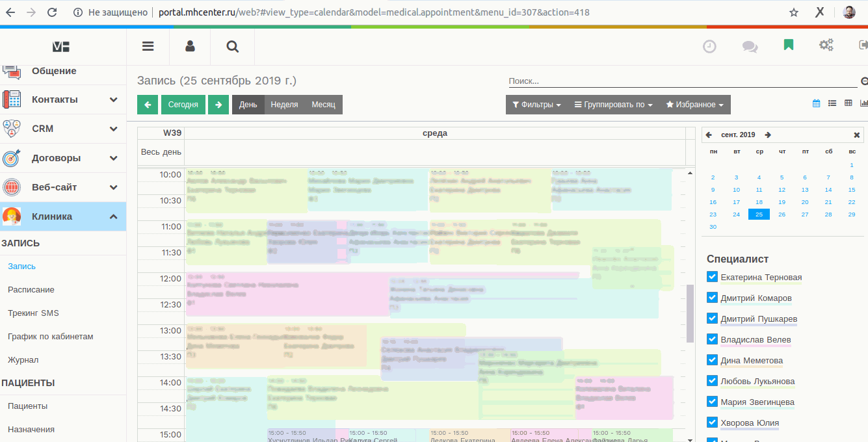Viewport: 868px width, 442px height.
Task: Switch to list view of appointments
Action: (831, 103)
